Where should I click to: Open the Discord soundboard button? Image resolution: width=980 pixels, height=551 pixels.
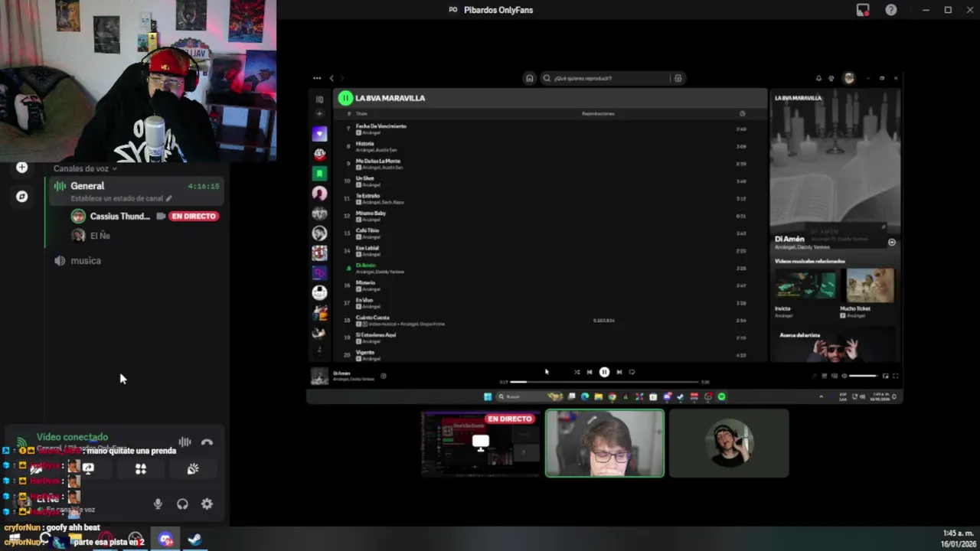193,469
